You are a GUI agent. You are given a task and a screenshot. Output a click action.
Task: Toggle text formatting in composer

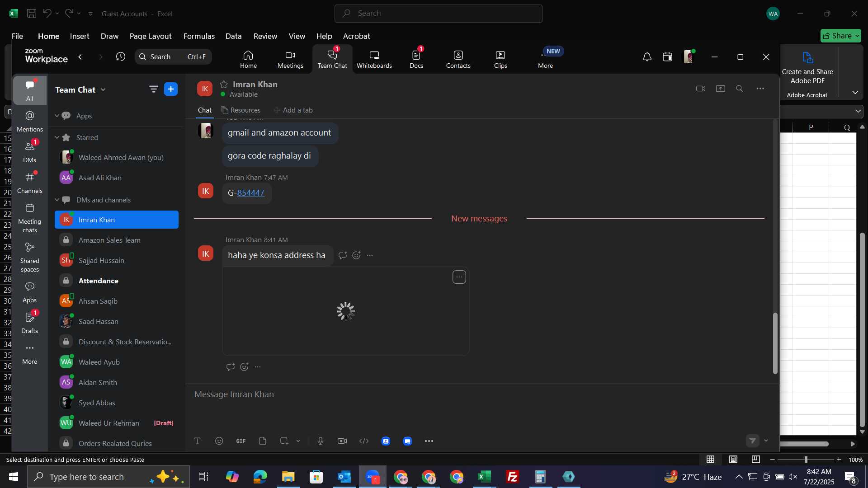[198, 441]
